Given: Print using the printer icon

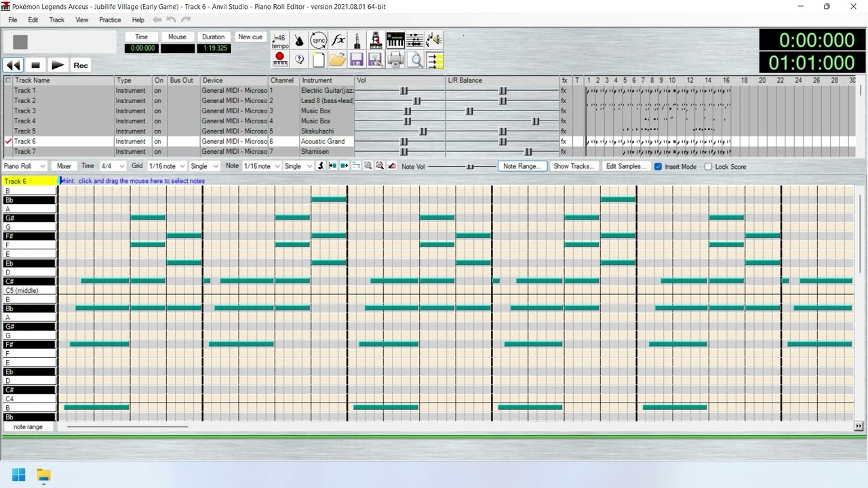Looking at the screenshot, I should pyautogui.click(x=395, y=60).
